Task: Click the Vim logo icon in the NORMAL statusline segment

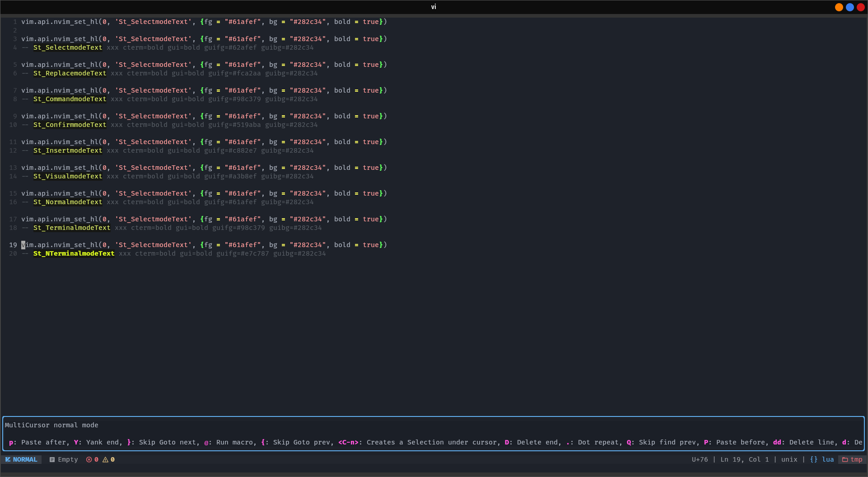Action: [x=8, y=459]
